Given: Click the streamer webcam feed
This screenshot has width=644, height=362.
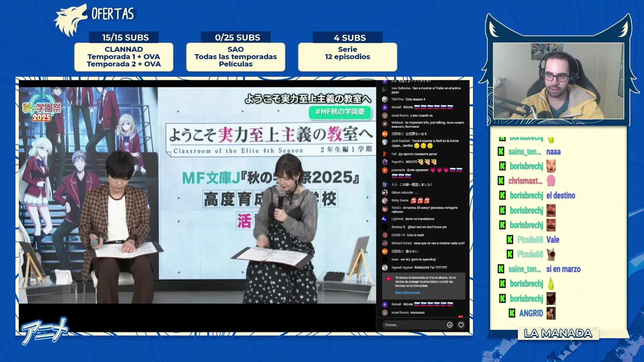Looking at the screenshot, I should point(558,81).
